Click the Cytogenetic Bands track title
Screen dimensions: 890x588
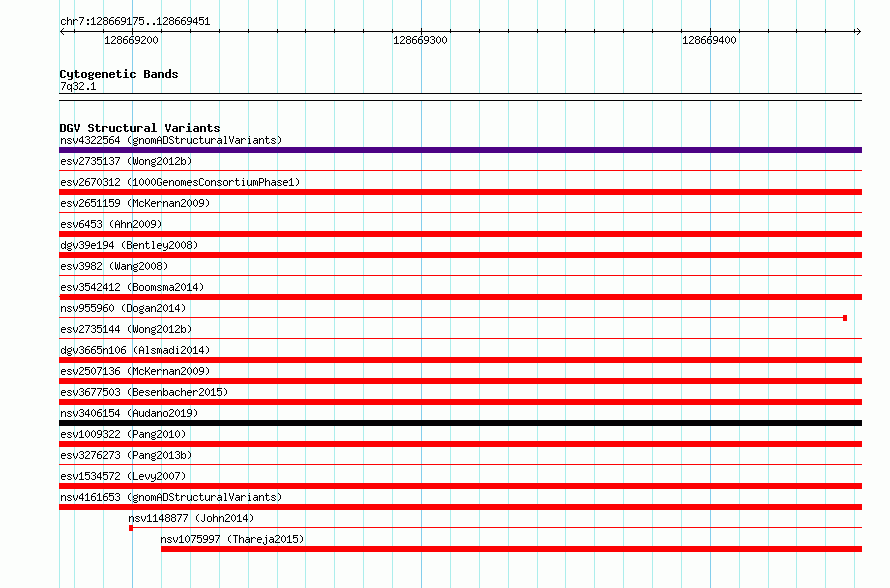(119, 74)
